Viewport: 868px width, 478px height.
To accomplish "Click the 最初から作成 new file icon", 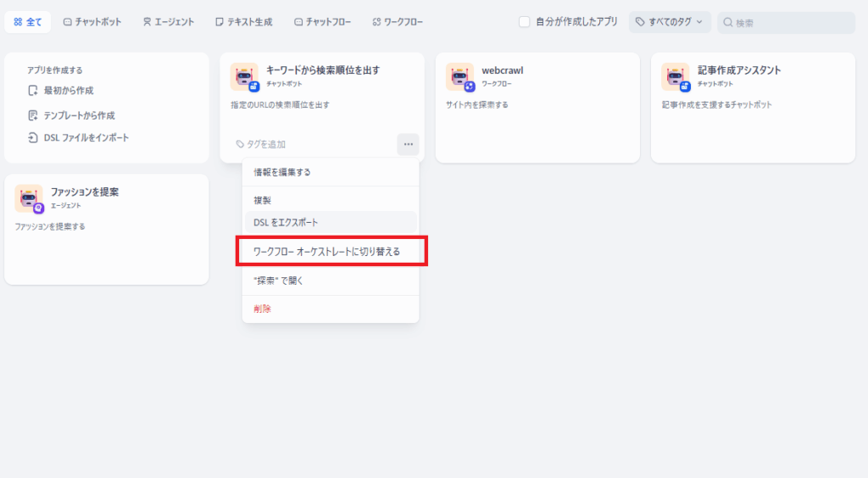I will point(33,91).
